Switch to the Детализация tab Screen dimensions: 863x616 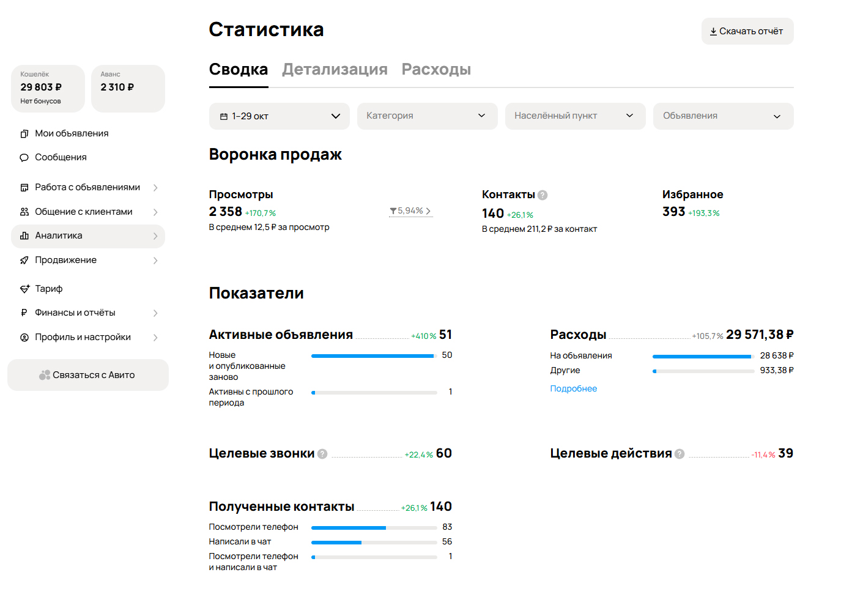point(335,70)
